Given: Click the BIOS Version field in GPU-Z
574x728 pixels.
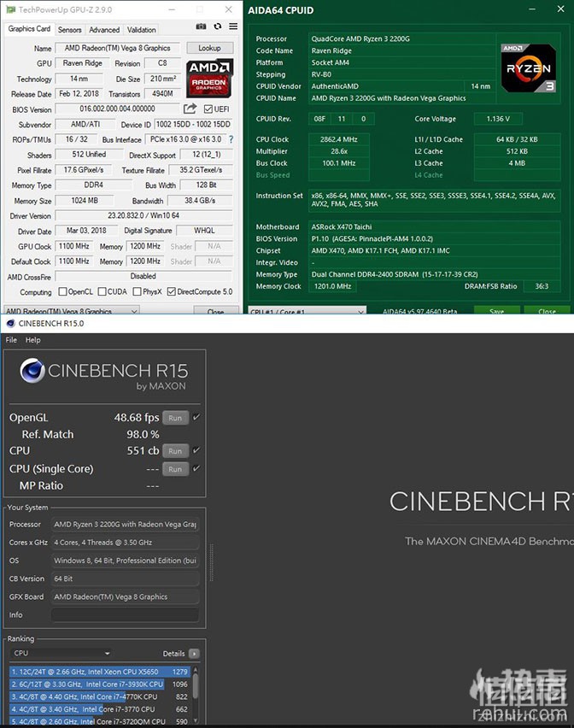Looking at the screenshot, I should (117, 109).
